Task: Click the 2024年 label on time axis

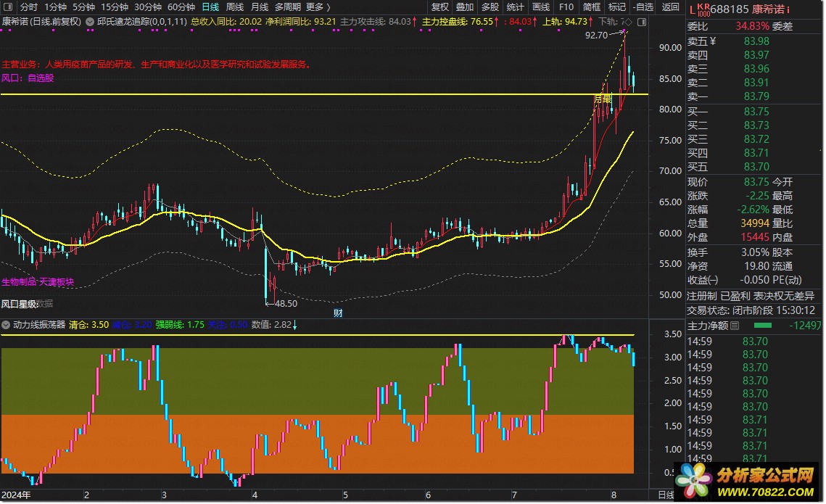Action: click(x=16, y=495)
